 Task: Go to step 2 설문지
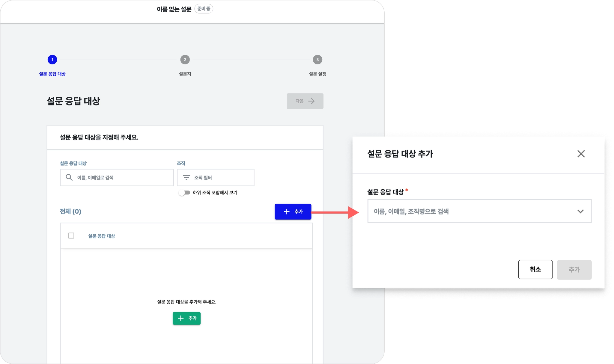185,60
